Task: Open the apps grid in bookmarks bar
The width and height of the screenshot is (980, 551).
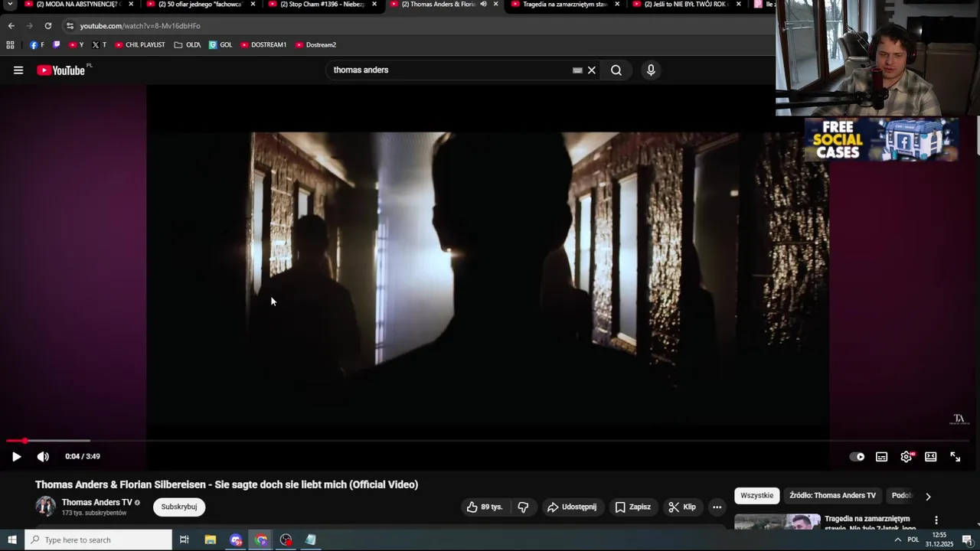Action: click(x=10, y=45)
